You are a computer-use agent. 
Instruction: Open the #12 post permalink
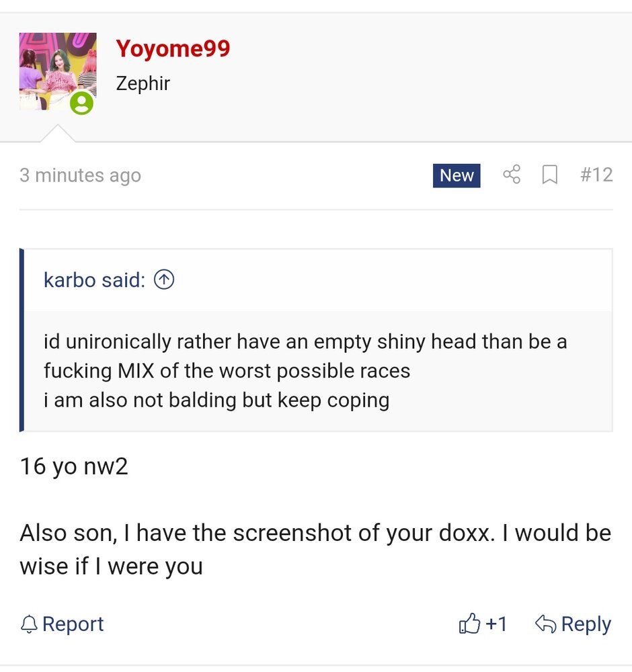point(596,175)
